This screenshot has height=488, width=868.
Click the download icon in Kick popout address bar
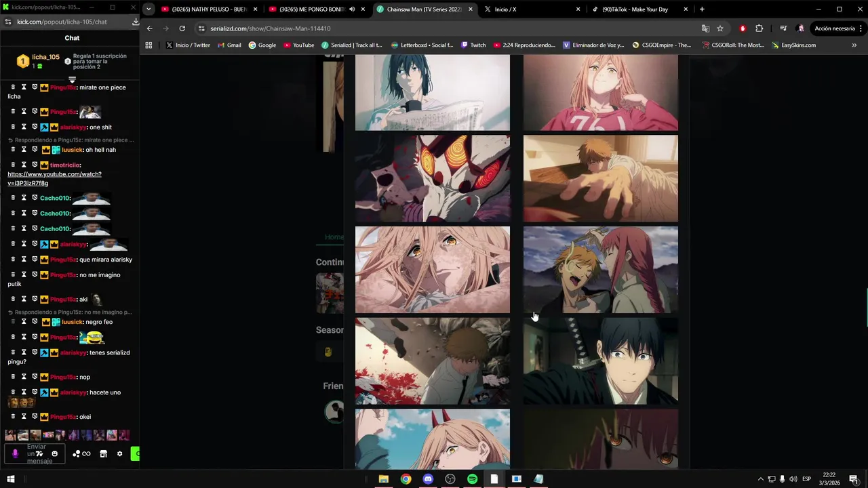tap(136, 22)
